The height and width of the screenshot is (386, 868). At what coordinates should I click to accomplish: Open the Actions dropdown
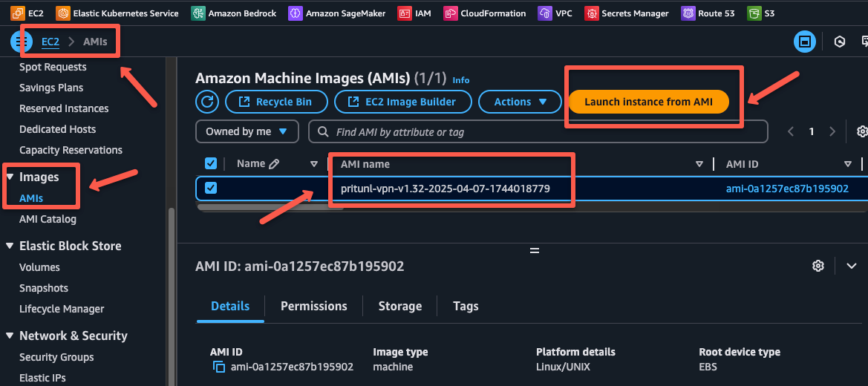521,102
